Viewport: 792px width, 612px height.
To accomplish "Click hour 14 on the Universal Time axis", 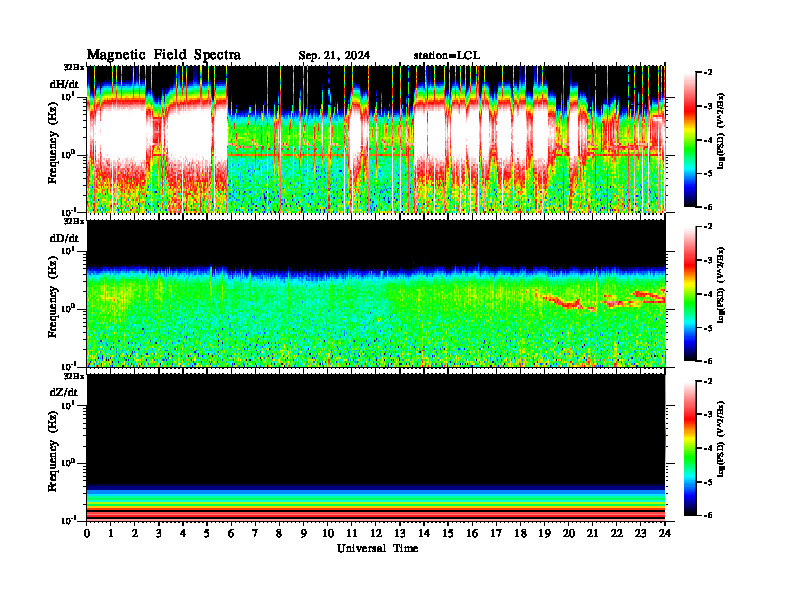I will click(424, 533).
